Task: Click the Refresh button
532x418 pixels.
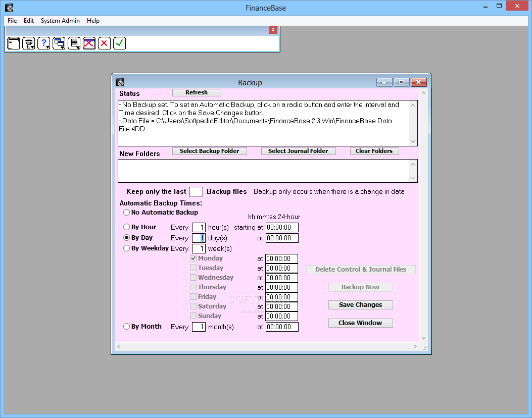Action: [x=197, y=92]
